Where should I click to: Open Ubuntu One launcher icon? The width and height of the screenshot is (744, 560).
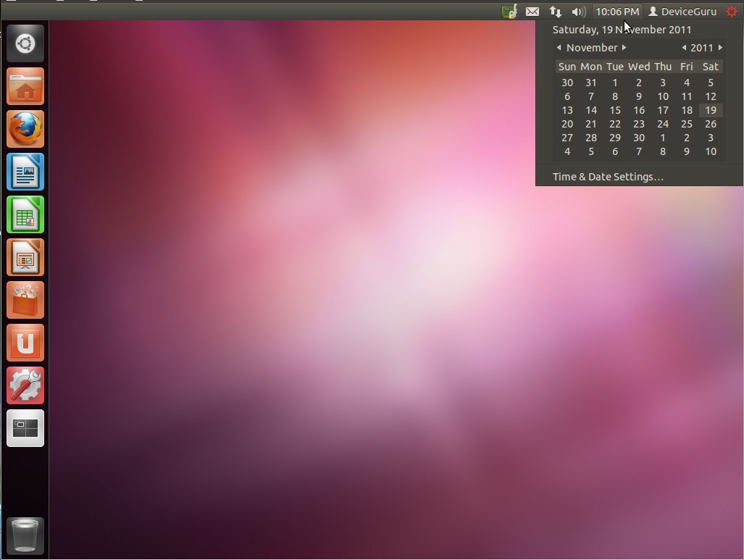click(25, 343)
